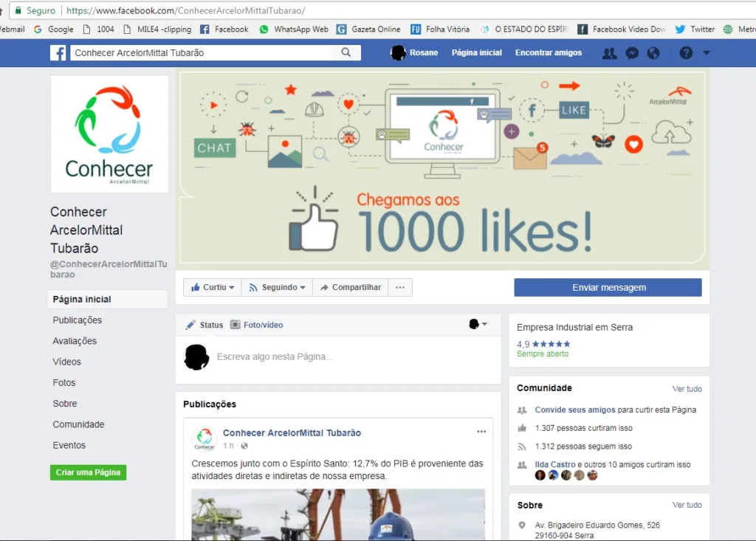Open Fotos in the left sidebar
Viewport: 756px width, 541px height.
pos(64,382)
